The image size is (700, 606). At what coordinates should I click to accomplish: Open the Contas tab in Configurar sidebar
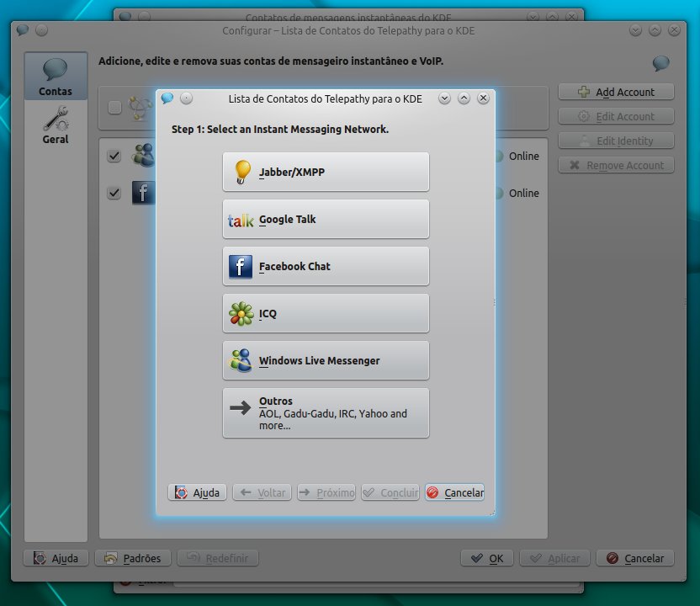pyautogui.click(x=56, y=77)
